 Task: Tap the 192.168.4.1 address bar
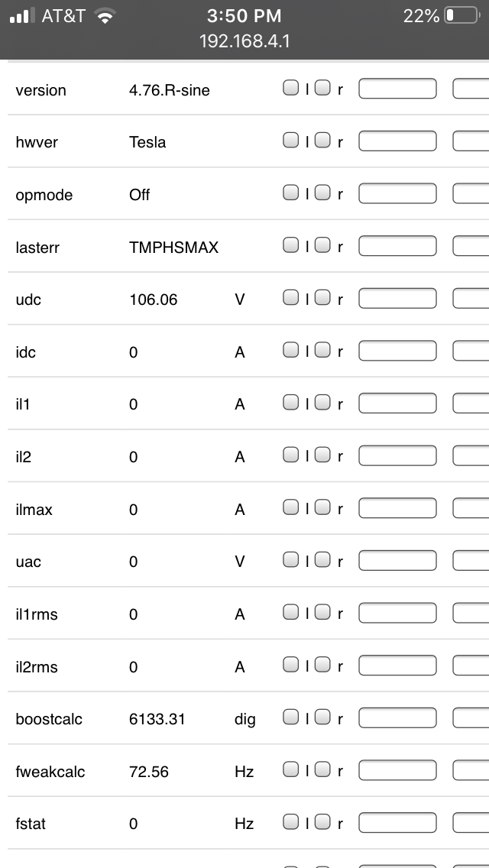click(244, 41)
